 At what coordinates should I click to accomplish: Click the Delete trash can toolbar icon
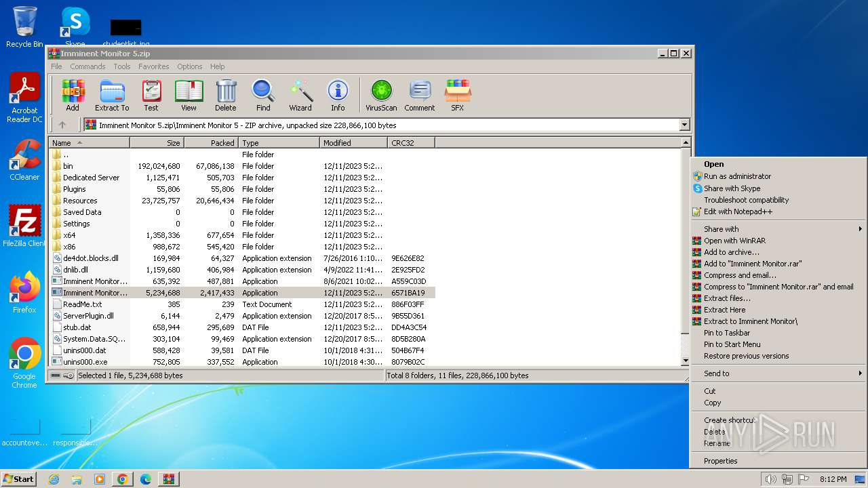[x=226, y=96]
